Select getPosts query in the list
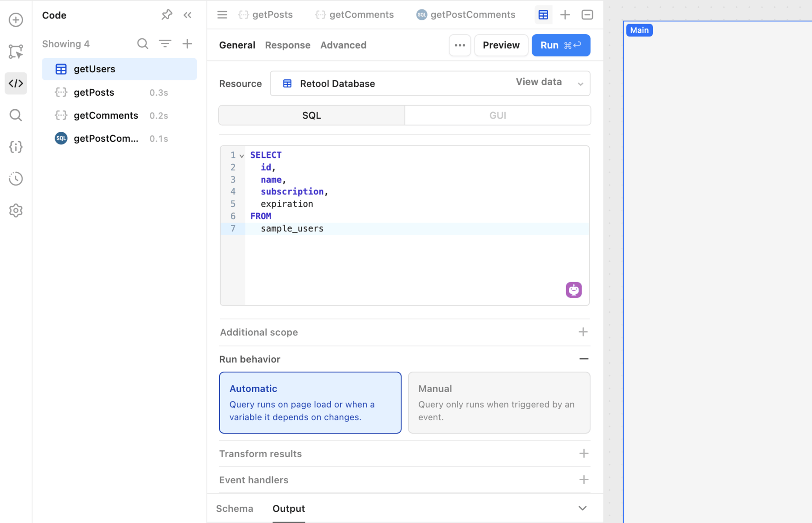 120,93
